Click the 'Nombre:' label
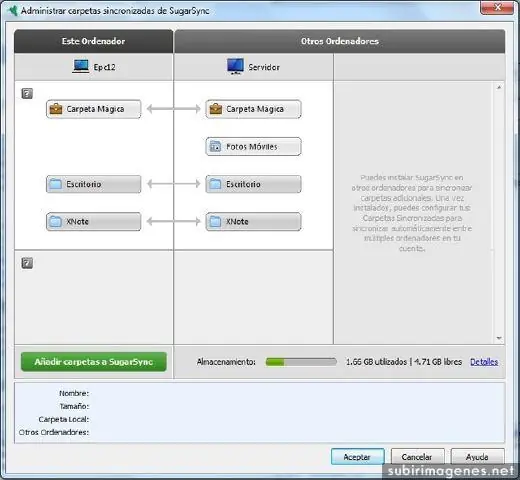The width and height of the screenshot is (520, 480). 74,393
